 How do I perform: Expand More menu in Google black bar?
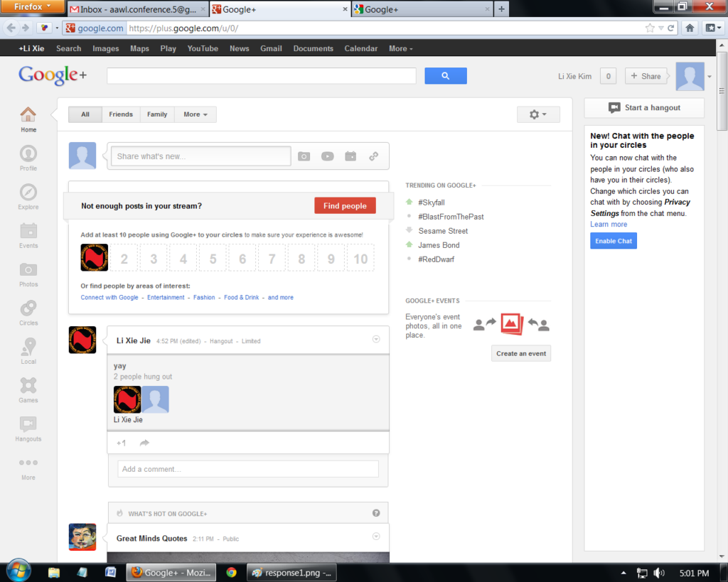click(x=401, y=48)
